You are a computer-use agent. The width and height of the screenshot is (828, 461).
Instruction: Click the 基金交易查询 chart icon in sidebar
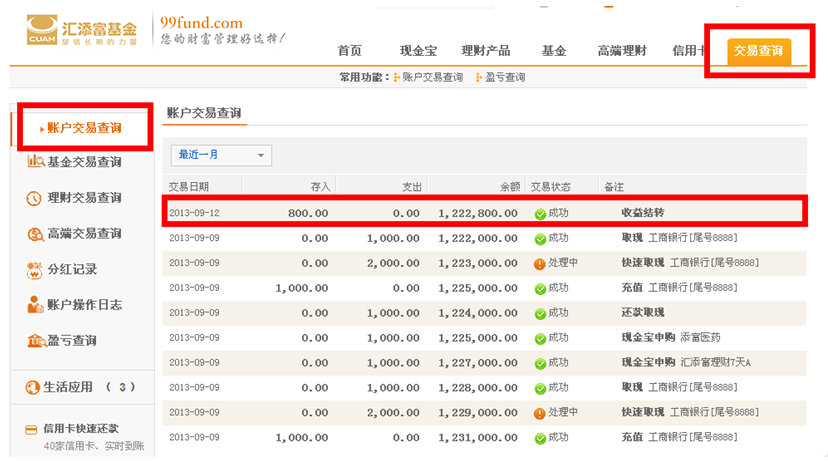pos(34,161)
